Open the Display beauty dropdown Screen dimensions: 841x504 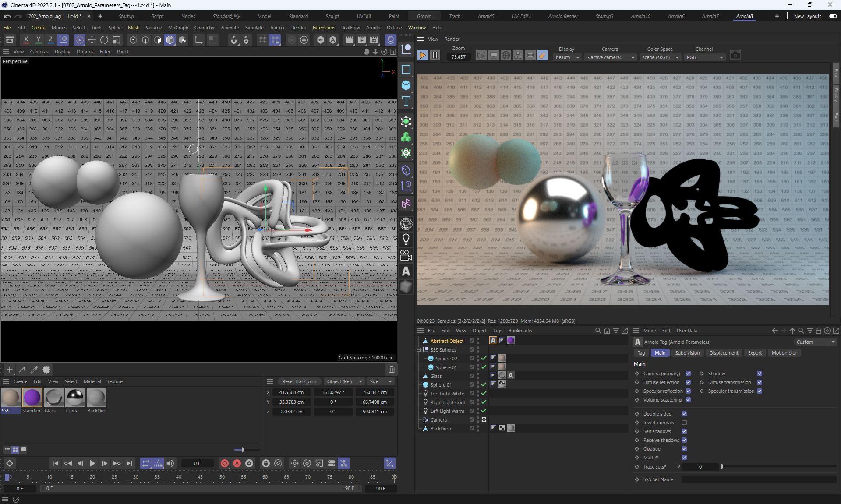pyautogui.click(x=567, y=57)
